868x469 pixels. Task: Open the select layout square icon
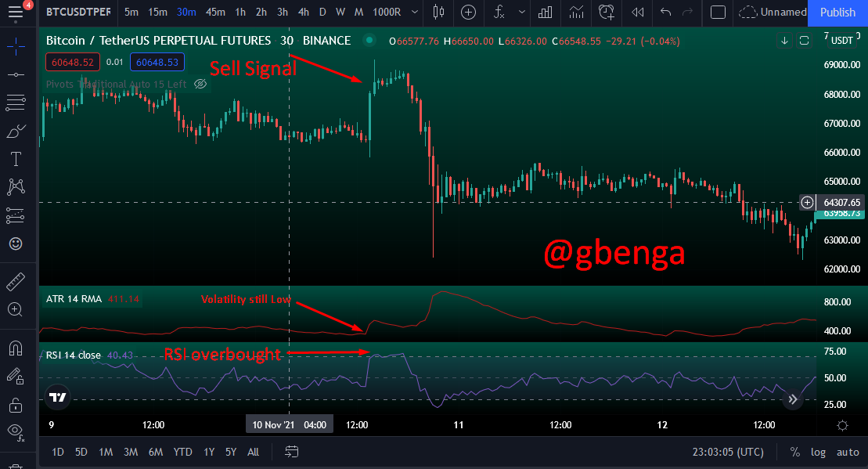point(718,13)
